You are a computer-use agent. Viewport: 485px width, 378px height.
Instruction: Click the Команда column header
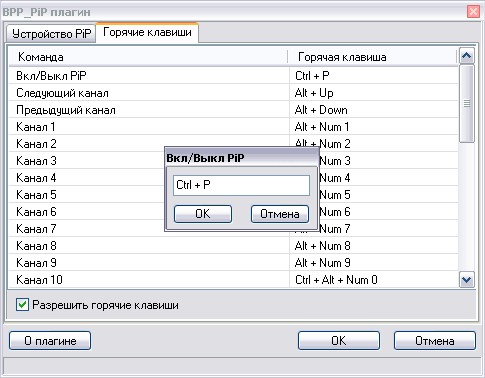148,57
